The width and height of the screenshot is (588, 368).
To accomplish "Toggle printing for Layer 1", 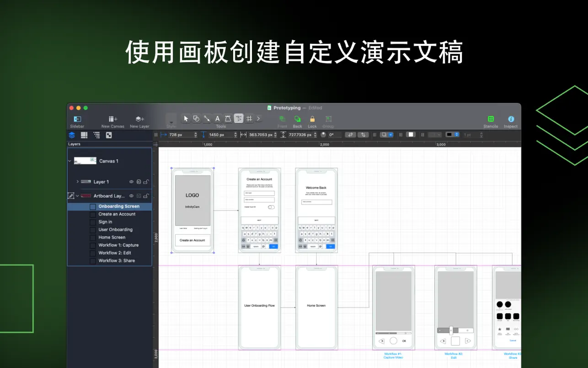I will coord(139,182).
